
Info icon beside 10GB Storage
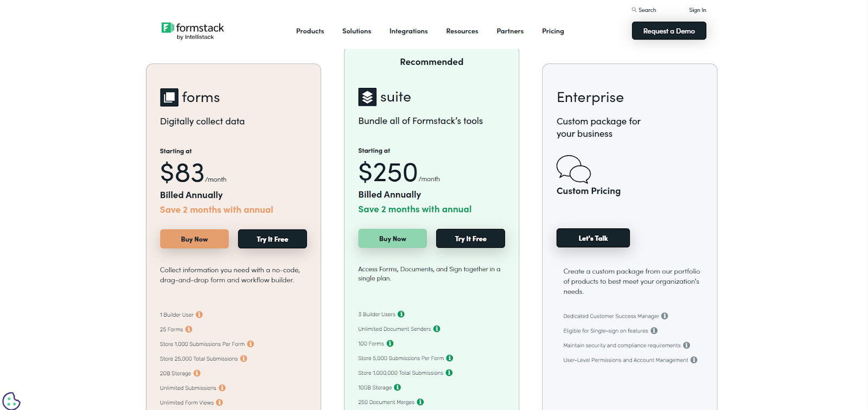pyautogui.click(x=398, y=387)
